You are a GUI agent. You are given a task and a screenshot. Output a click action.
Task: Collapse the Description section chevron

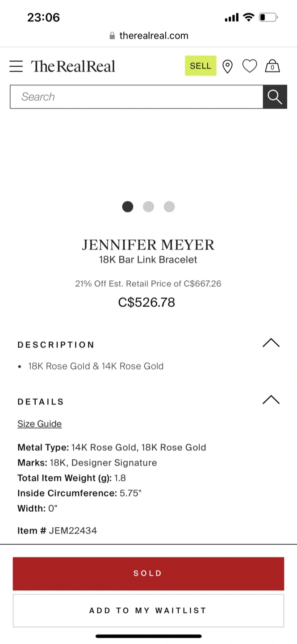click(271, 343)
